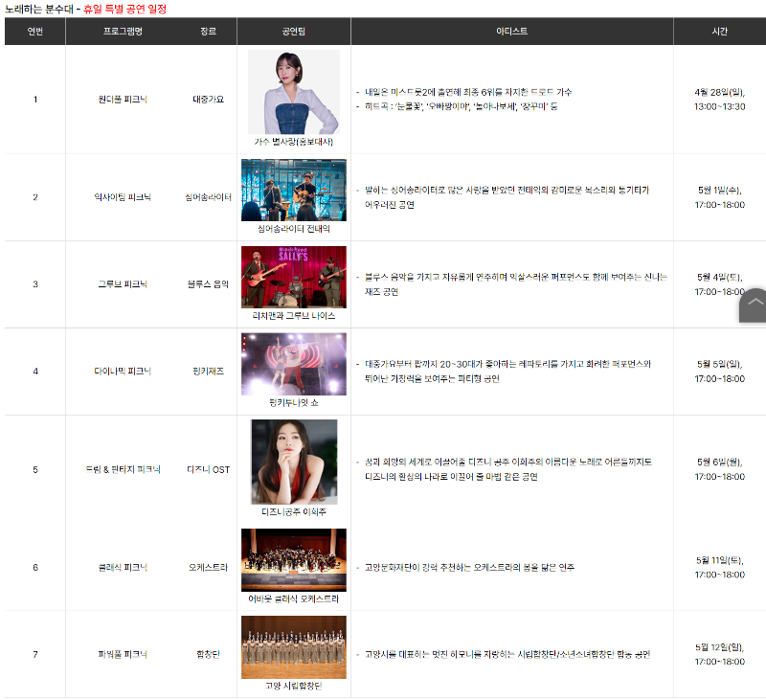
Task: Click the caption 싱어송라이터 전태익
Action: pos(294,229)
